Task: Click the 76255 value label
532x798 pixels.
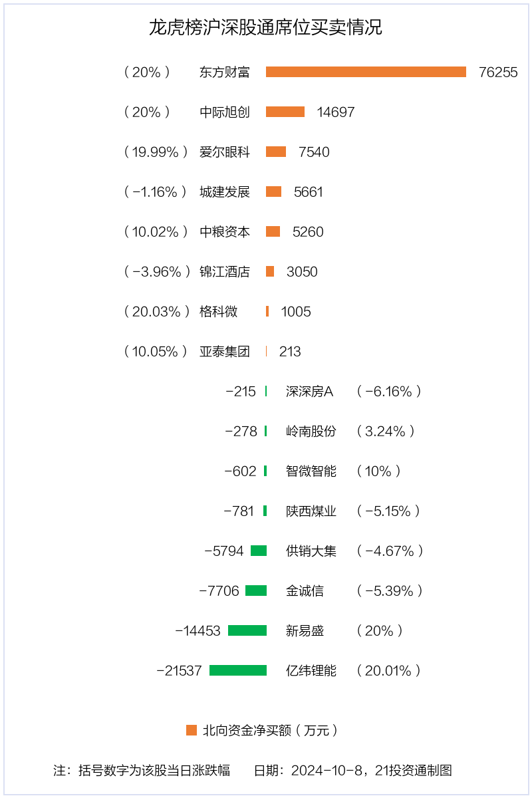Action: 498,72
